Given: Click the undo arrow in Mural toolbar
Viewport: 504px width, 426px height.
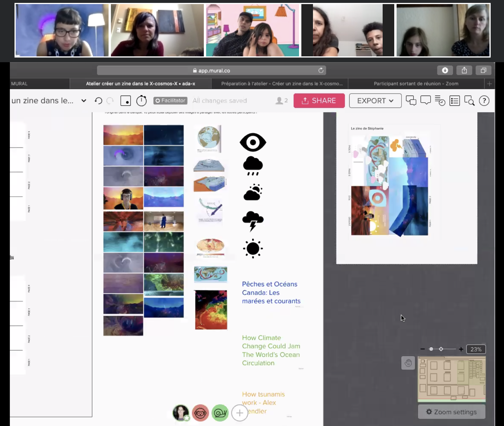Looking at the screenshot, I should pyautogui.click(x=98, y=101).
